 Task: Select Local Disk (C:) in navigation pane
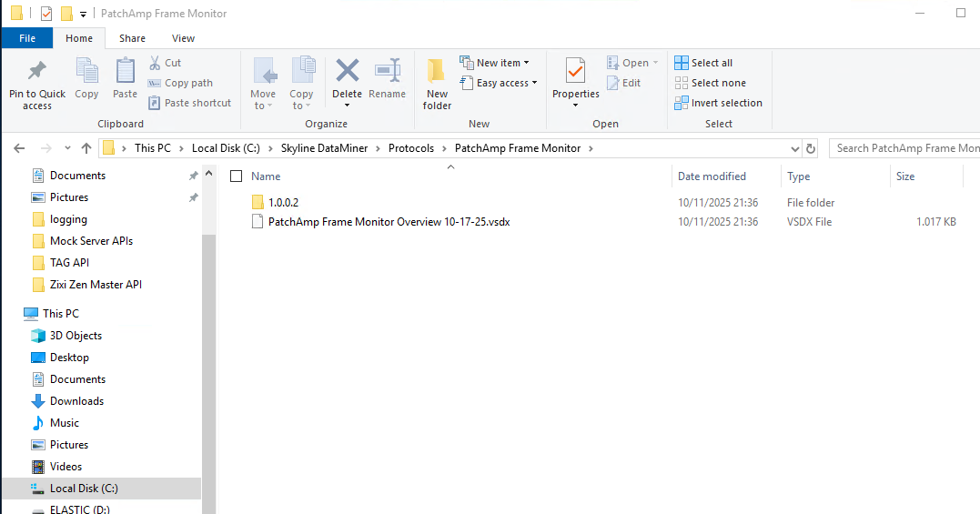84,489
